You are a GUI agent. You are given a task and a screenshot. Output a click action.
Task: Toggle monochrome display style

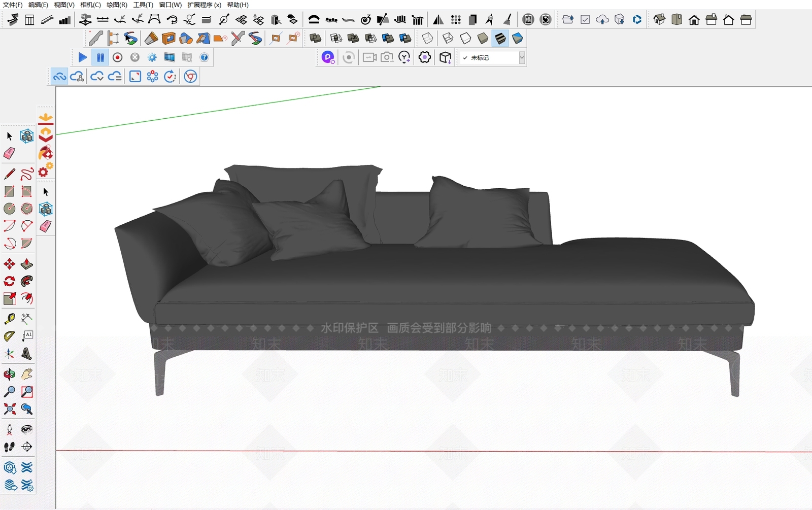(x=518, y=38)
